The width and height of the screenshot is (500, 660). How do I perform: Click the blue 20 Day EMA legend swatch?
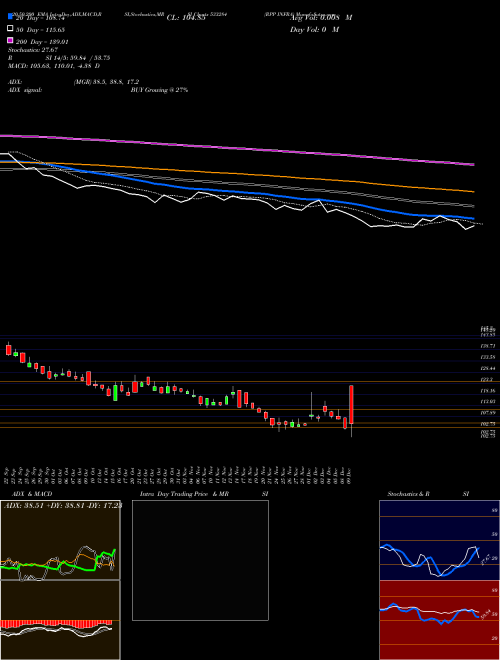pyautogui.click(x=10, y=17)
